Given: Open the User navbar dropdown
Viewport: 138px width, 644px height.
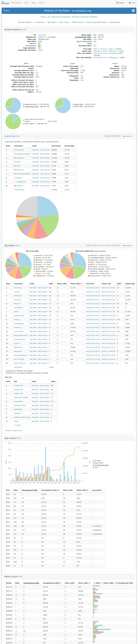Looking at the screenshot, I should (x=27, y=3).
